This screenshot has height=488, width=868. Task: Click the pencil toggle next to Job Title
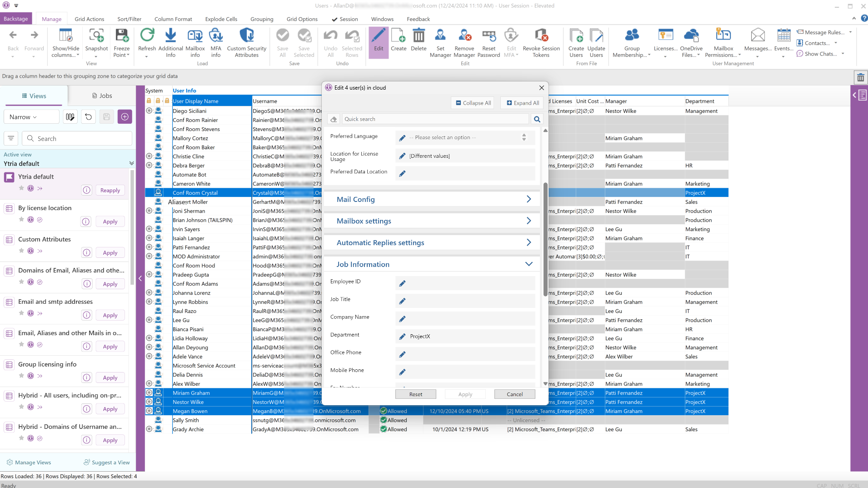coord(402,301)
